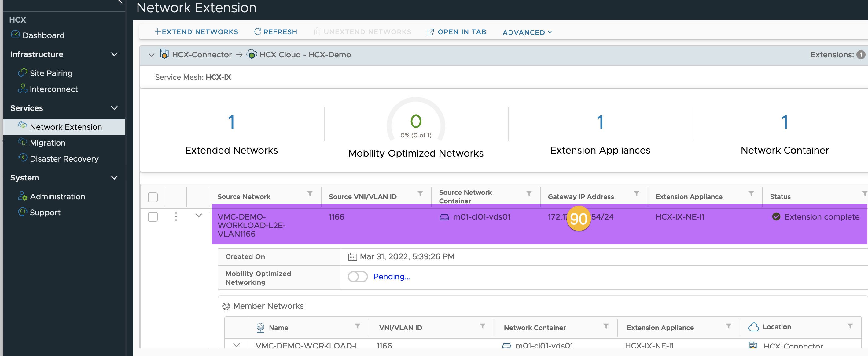Collapse the Infrastructure section

114,54
